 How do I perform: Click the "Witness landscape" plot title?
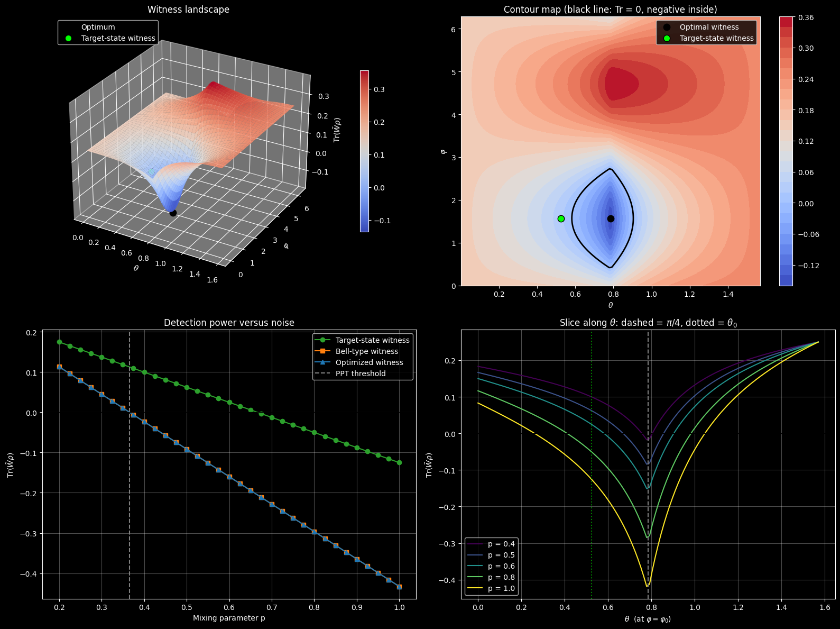[188, 10]
